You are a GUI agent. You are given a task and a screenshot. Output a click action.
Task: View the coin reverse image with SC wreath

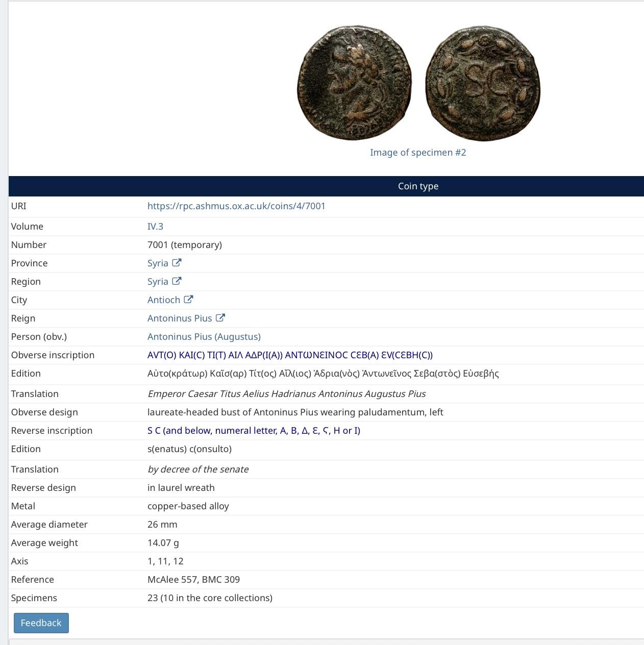pos(482,84)
